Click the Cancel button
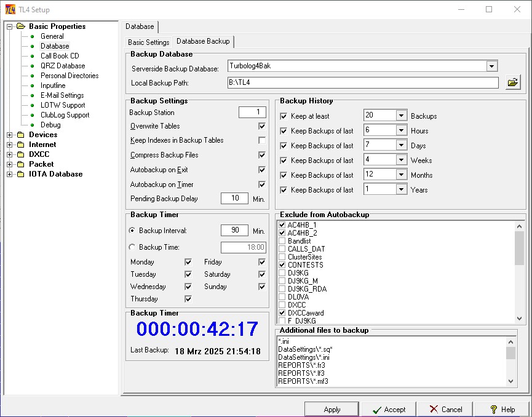 pyautogui.click(x=445, y=410)
